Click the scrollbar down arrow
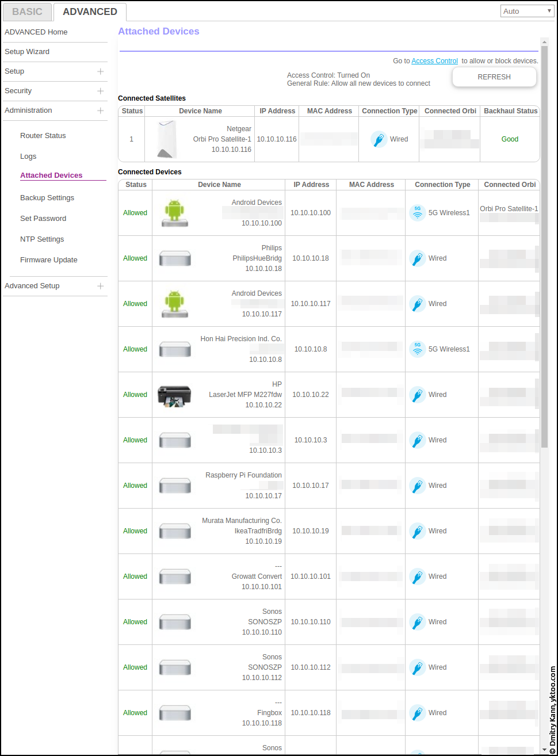Screen dimensions: 558x756 pyautogui.click(x=544, y=749)
